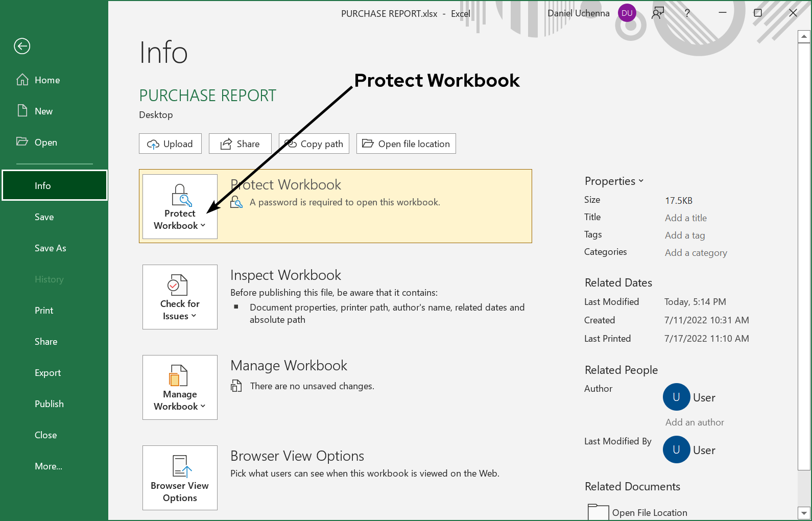Open the More... options in sidebar
Image resolution: width=812 pixels, height=521 pixels.
pyautogui.click(x=54, y=466)
